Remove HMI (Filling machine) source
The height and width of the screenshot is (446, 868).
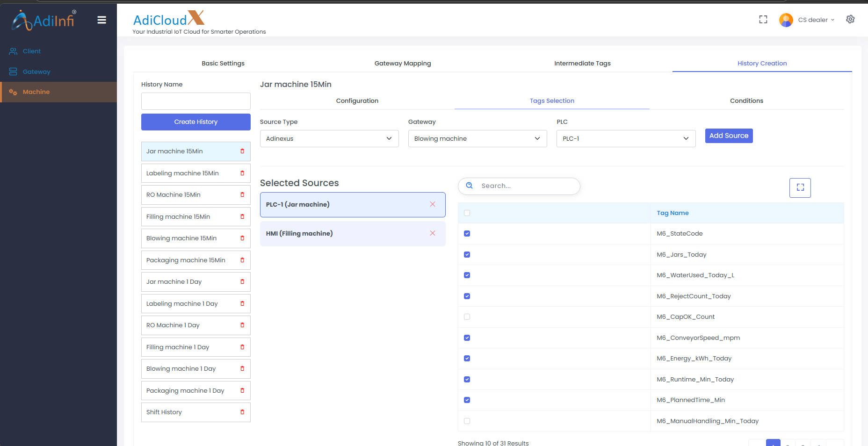[432, 233]
